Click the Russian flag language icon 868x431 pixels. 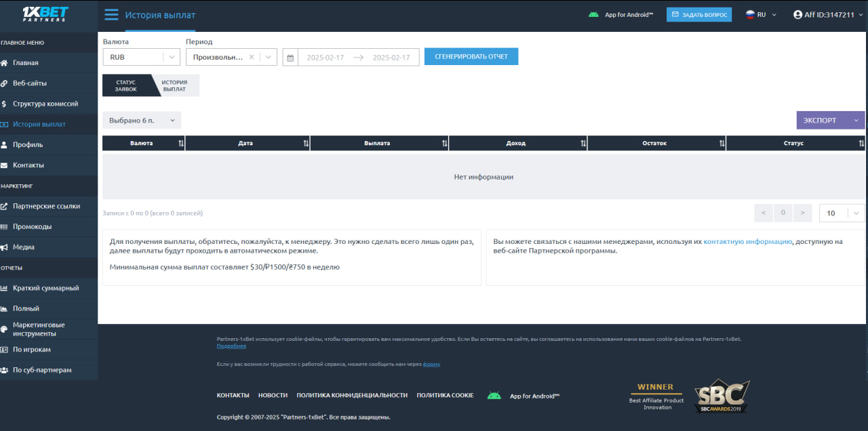point(750,15)
